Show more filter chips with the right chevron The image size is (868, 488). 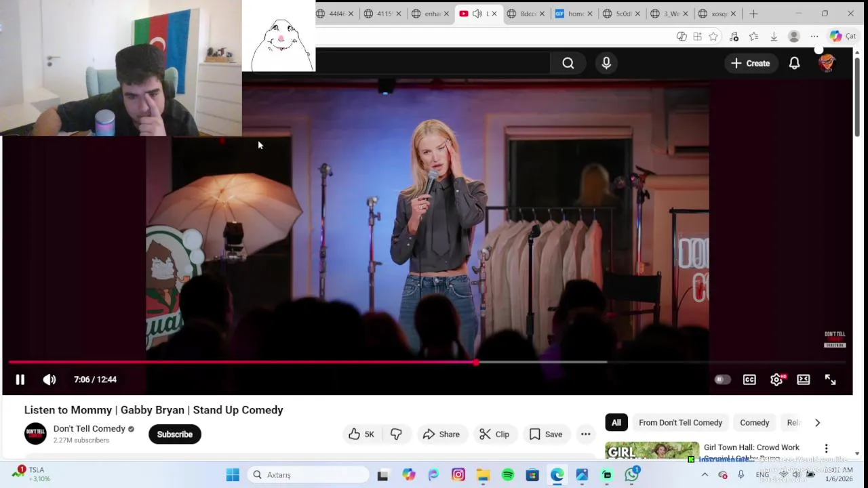click(x=817, y=422)
